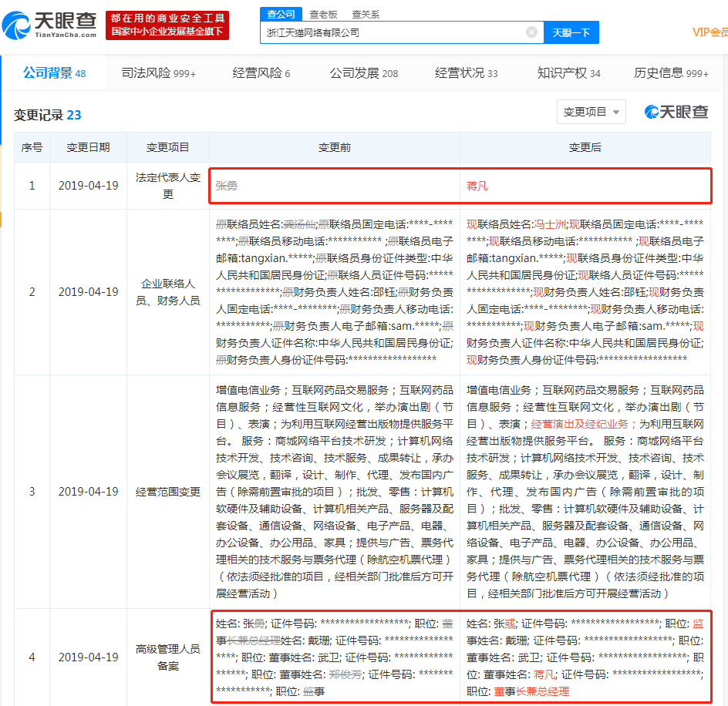The height and width of the screenshot is (706, 728).
Task: Open the 经营状况 33 tab
Action: point(466,73)
